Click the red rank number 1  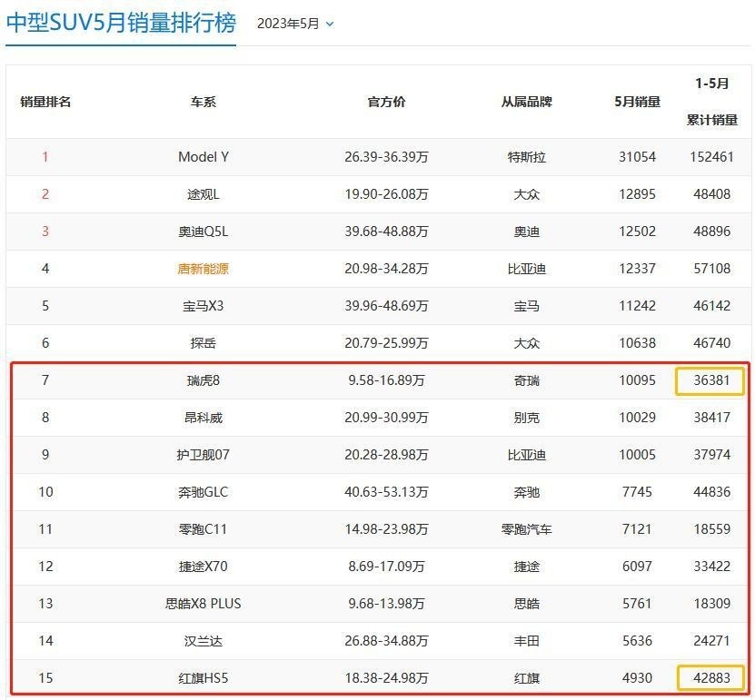[x=45, y=157]
